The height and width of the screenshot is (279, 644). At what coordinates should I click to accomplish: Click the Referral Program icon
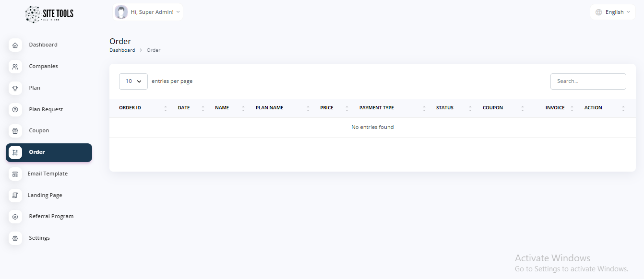coord(15,217)
